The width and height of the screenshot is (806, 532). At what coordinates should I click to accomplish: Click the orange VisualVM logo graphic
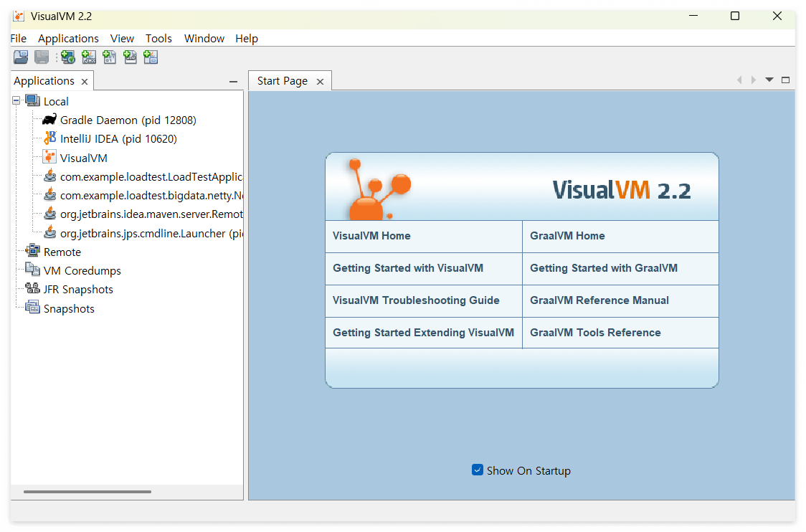[379, 189]
